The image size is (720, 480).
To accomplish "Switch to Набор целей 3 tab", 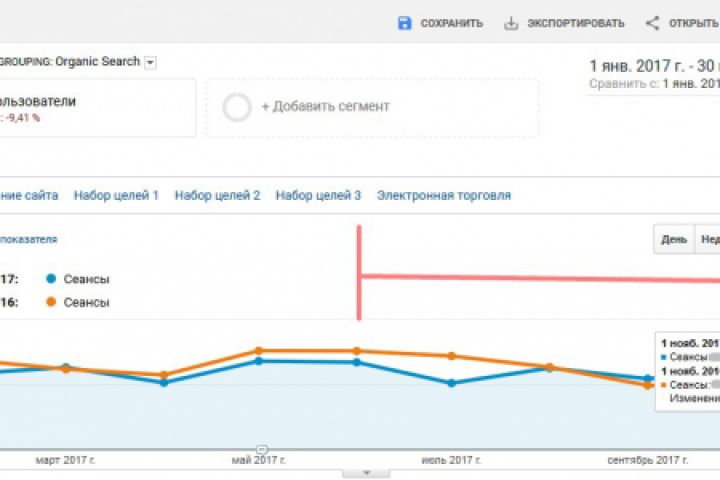I will [x=318, y=195].
